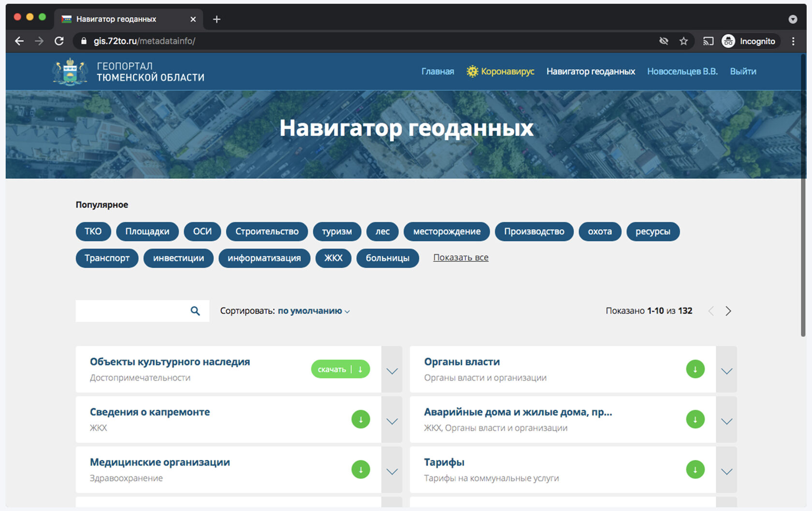Select the инвестиции tag
This screenshot has width=812, height=511.
178,258
